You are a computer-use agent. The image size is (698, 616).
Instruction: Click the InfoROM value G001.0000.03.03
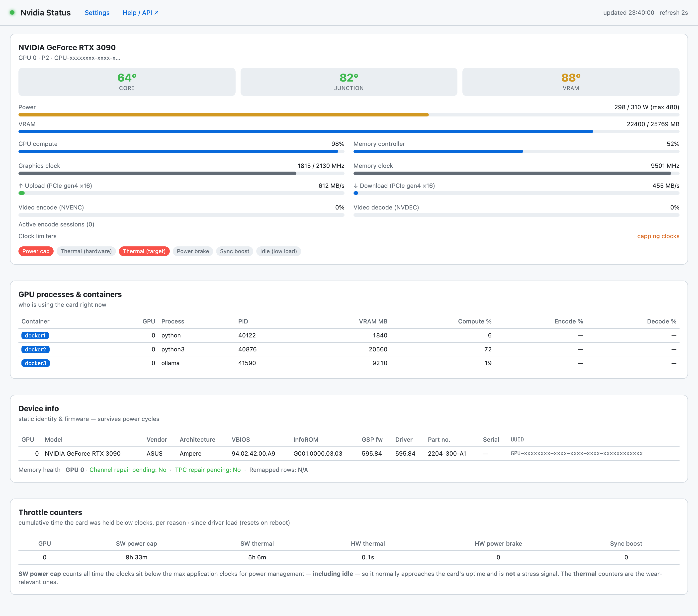click(x=318, y=454)
